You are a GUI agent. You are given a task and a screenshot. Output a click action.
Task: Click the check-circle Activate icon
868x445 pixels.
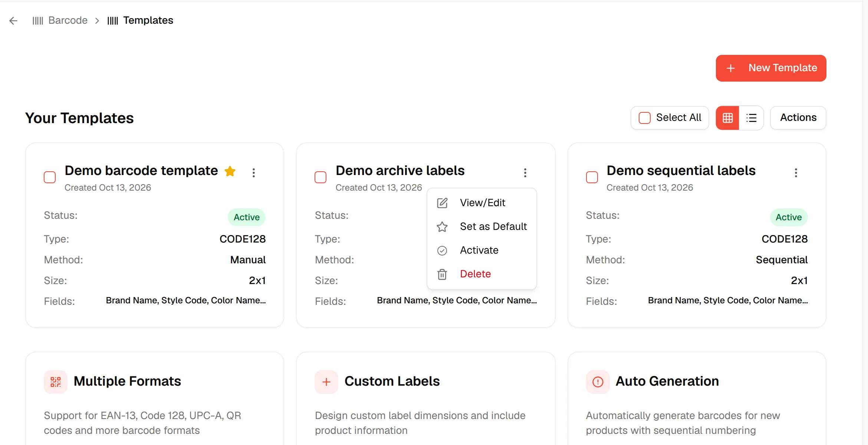pyautogui.click(x=442, y=251)
